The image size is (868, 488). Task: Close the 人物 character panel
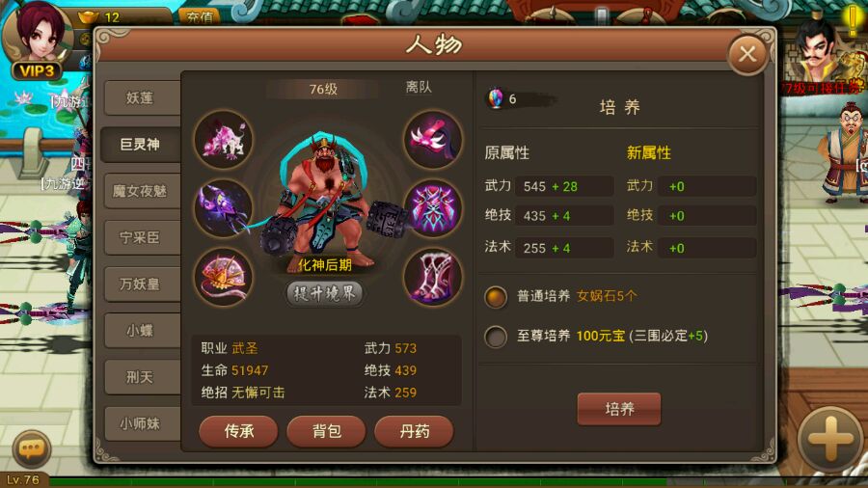[x=747, y=54]
